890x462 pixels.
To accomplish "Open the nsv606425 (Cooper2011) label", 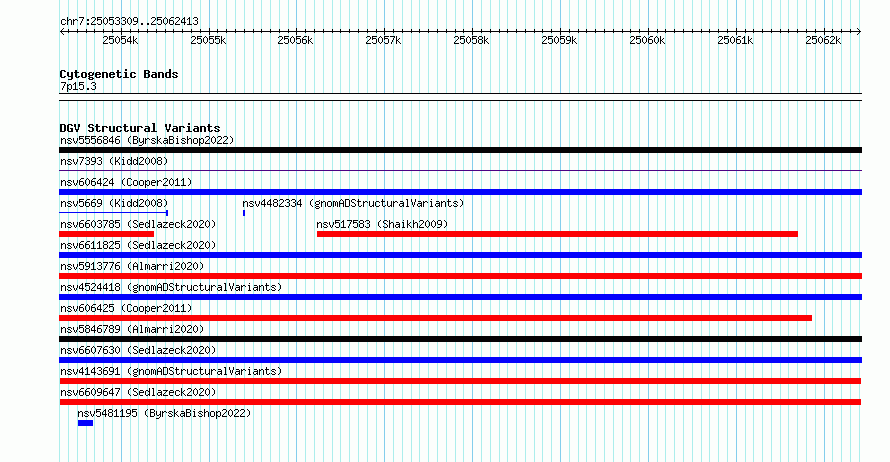I will [126, 308].
